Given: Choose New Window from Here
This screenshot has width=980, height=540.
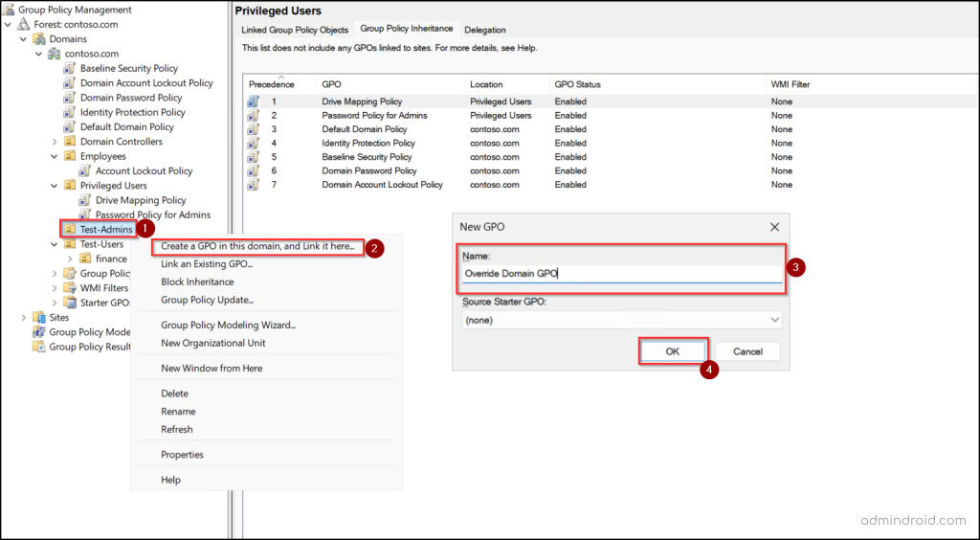Looking at the screenshot, I should click(212, 368).
